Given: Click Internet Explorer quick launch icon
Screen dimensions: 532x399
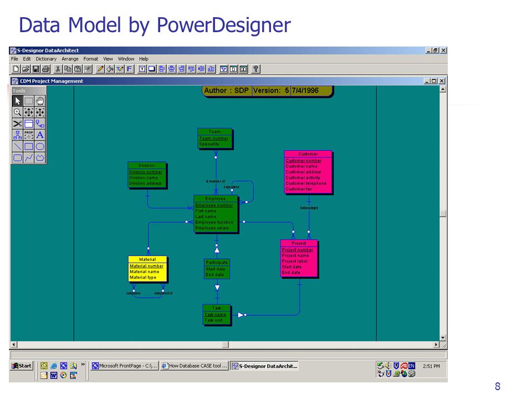Looking at the screenshot, I should coord(54,366).
